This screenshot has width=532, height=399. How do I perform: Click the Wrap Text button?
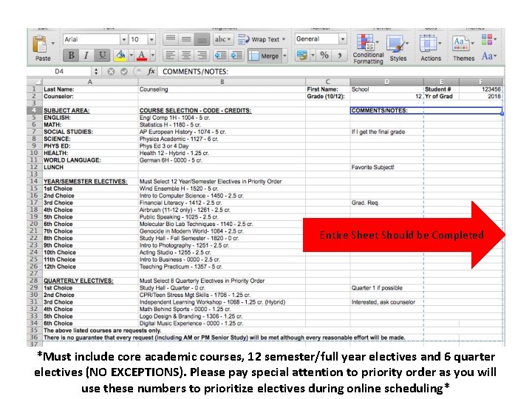262,39
